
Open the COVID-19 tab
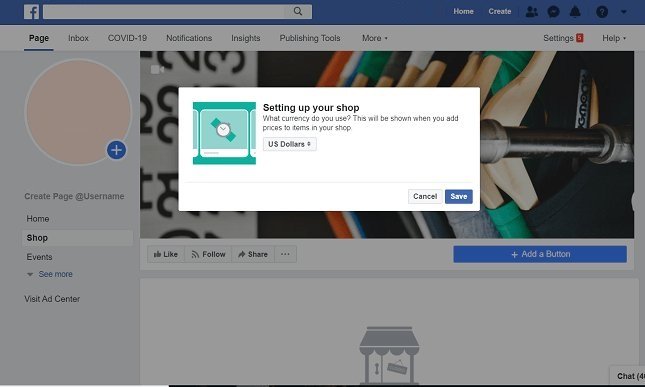(127, 38)
